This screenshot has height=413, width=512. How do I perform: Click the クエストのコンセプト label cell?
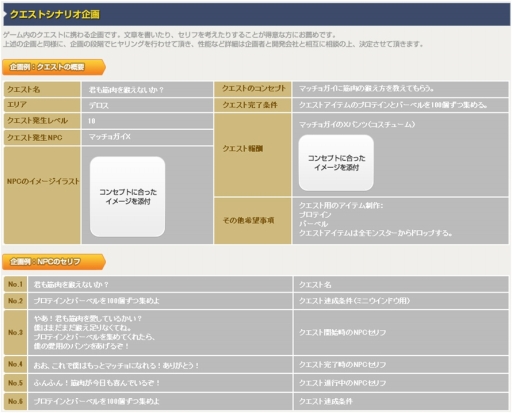253,89
